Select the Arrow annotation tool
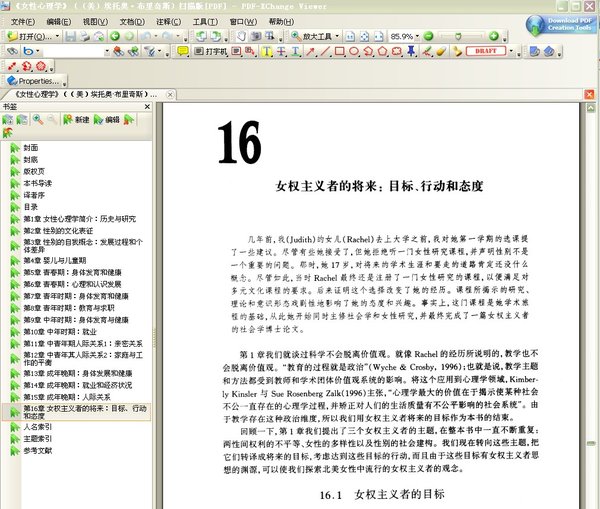 pyautogui.click(x=310, y=51)
